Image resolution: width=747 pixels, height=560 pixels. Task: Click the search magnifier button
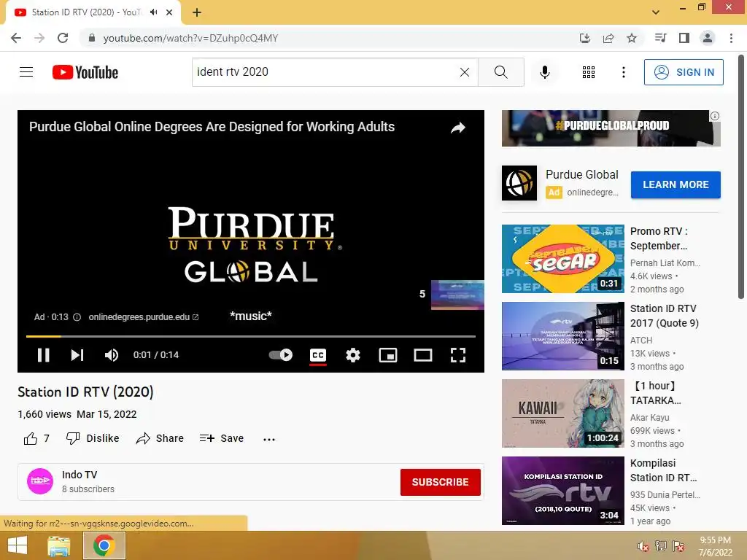[x=500, y=72]
